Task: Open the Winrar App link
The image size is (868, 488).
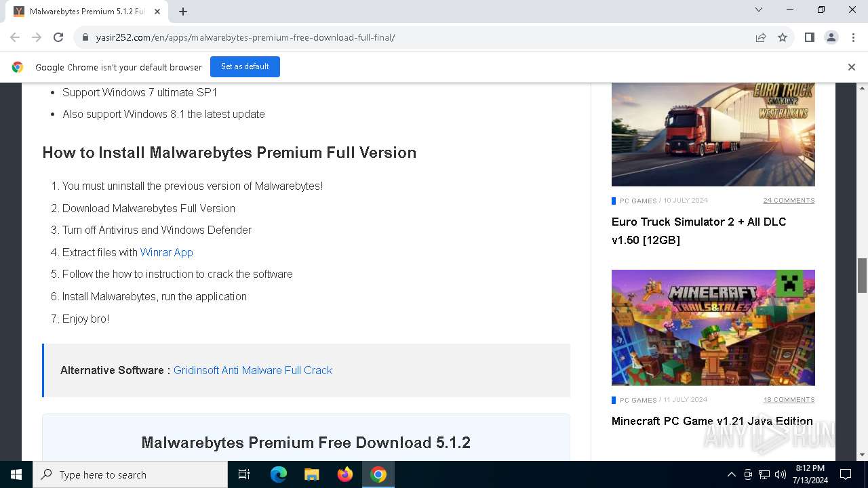Action: pyautogui.click(x=167, y=252)
